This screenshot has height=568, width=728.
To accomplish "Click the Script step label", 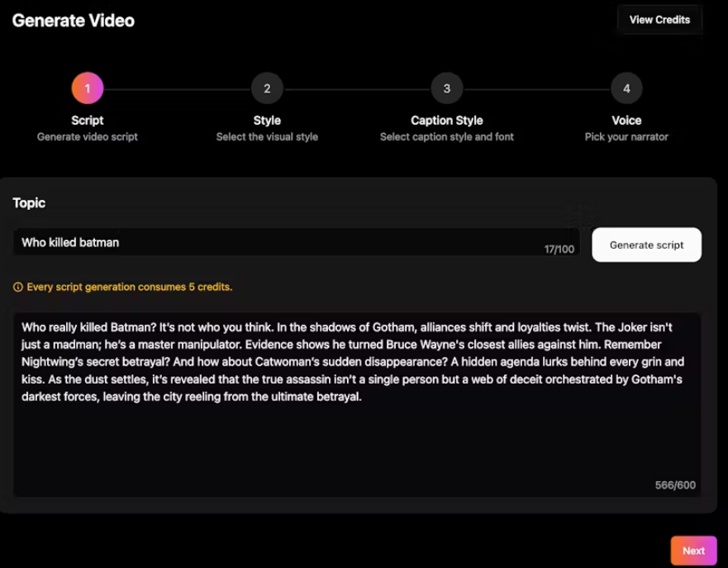I will click(x=88, y=120).
